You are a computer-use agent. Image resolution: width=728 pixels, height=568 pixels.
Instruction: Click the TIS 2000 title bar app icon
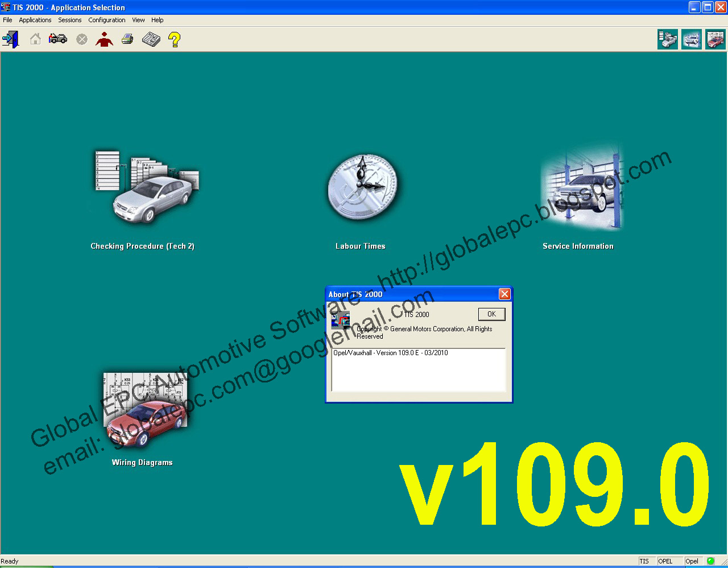click(6, 7)
